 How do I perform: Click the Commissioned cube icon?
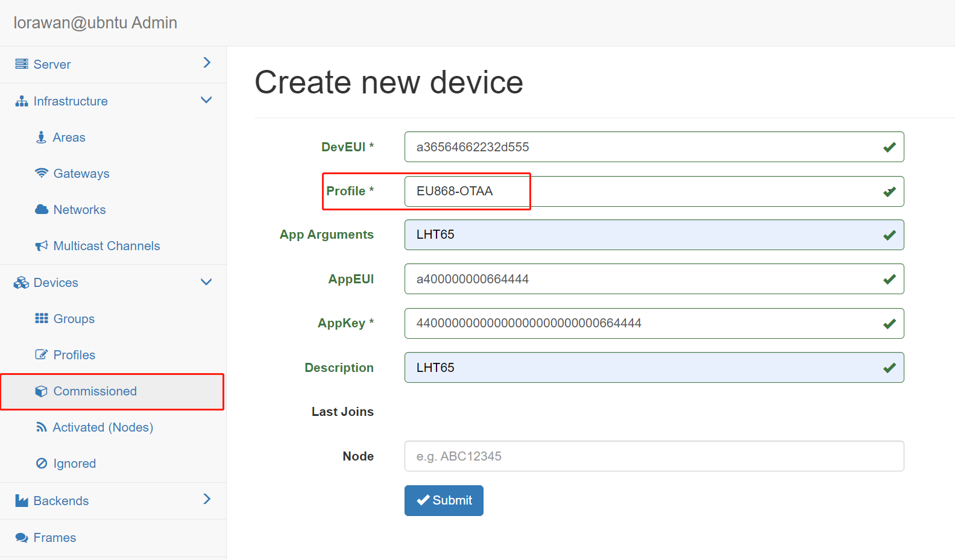[42, 391]
